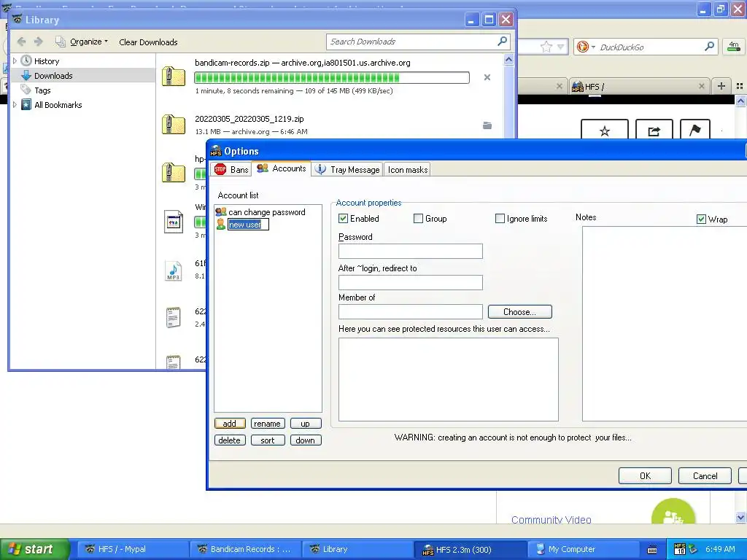Click the share button on archive page
Screen dimensions: 747x560
[654, 131]
